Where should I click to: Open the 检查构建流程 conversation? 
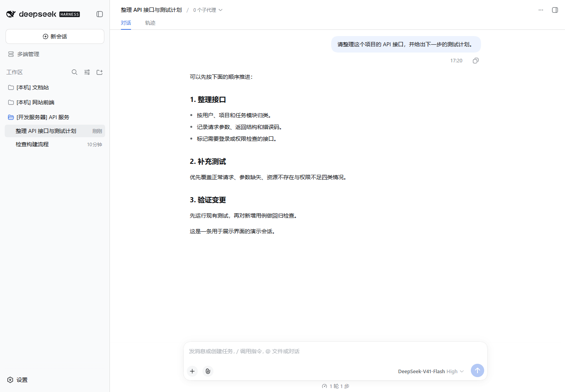point(55,144)
